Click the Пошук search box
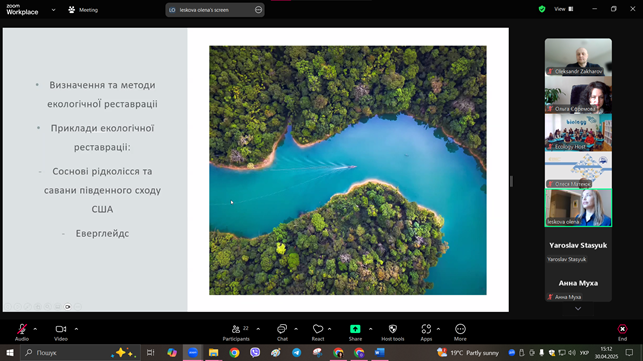Screen dimensions: 643x361 [x=80, y=352]
